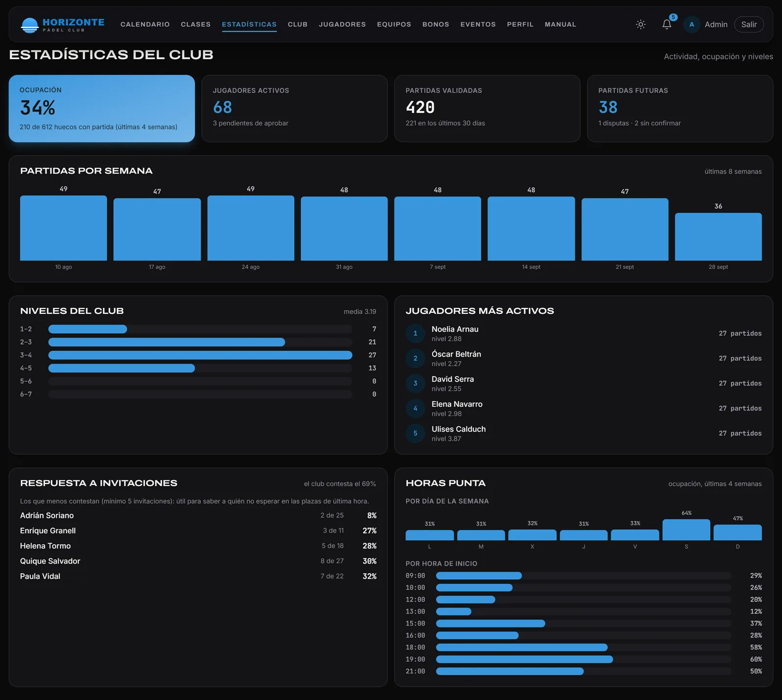Screen dimensions: 782x700
Task: Select Paula Vidal's 32% response rate
Action: tap(369, 576)
